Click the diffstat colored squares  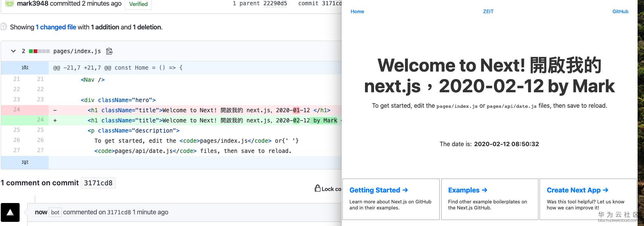point(39,51)
